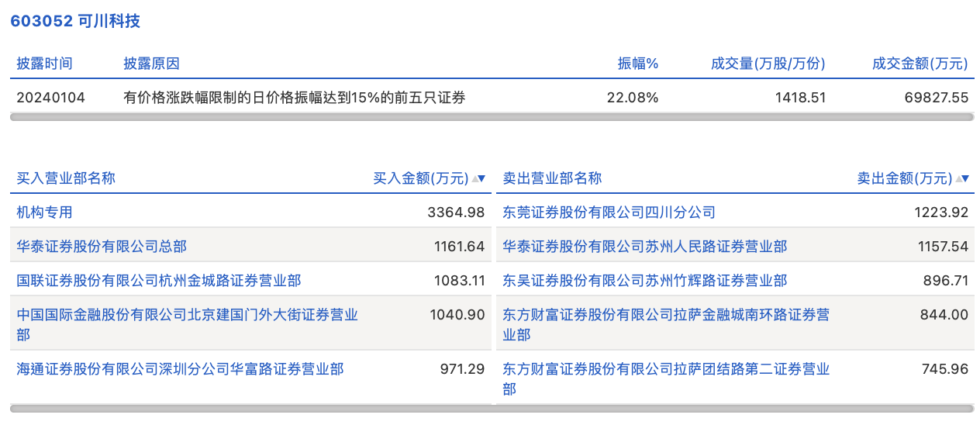Screen dimensions: 980x425
Task: Select 国联证券杭州金城路证券营业部 link
Action: click(159, 280)
